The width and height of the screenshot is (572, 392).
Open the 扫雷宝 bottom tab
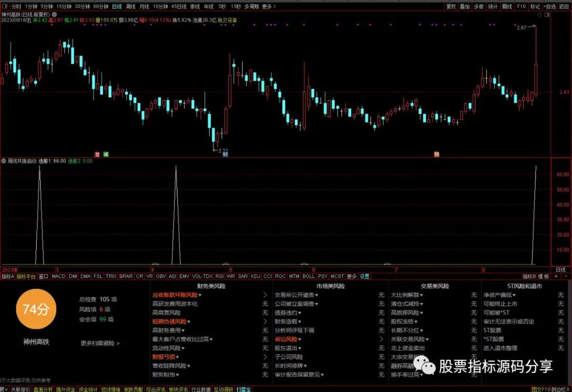tap(244, 389)
